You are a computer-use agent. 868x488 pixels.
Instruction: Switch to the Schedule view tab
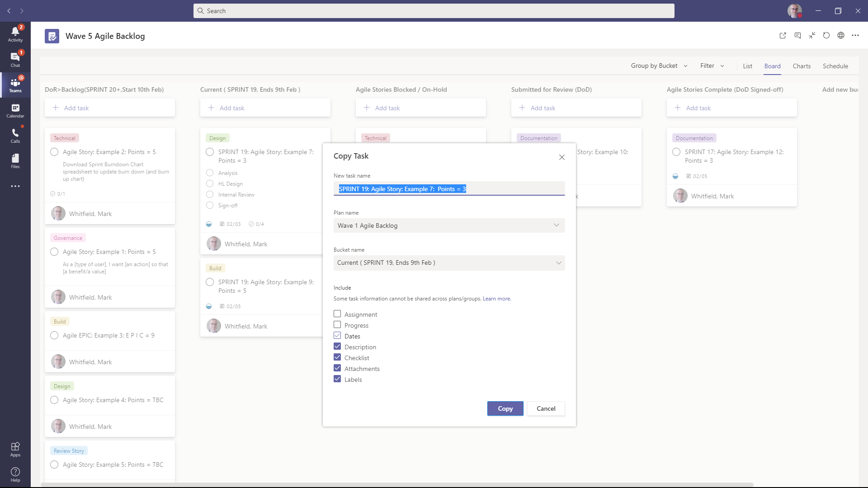(x=835, y=66)
